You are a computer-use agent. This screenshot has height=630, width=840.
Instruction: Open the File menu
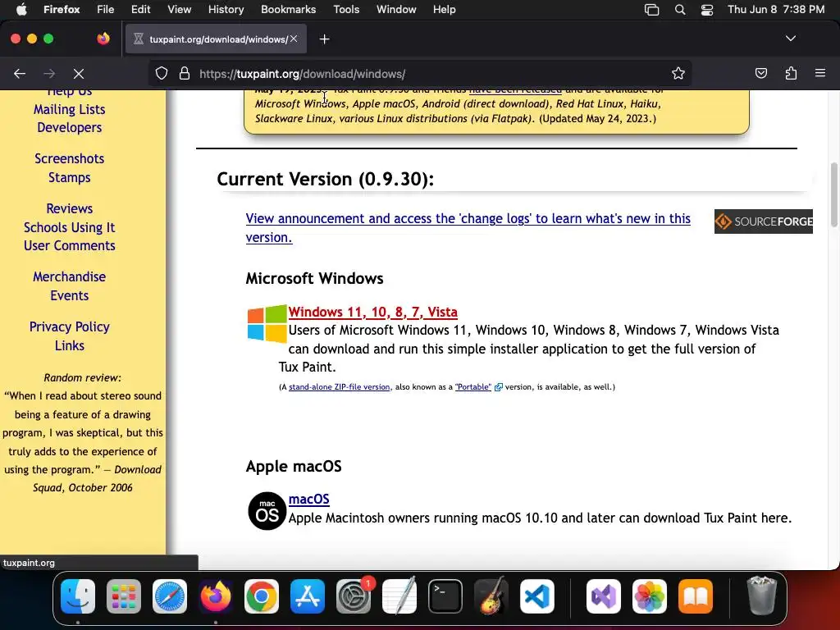coord(105,9)
